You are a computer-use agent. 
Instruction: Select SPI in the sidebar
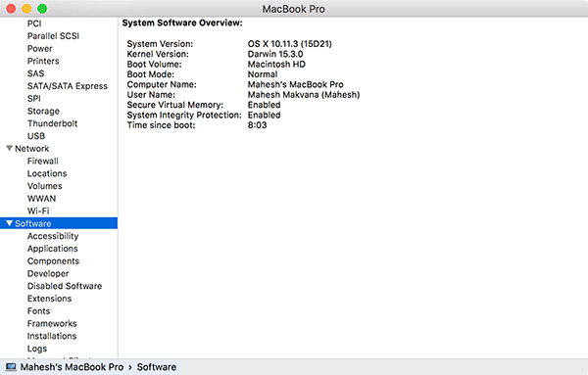coord(33,99)
